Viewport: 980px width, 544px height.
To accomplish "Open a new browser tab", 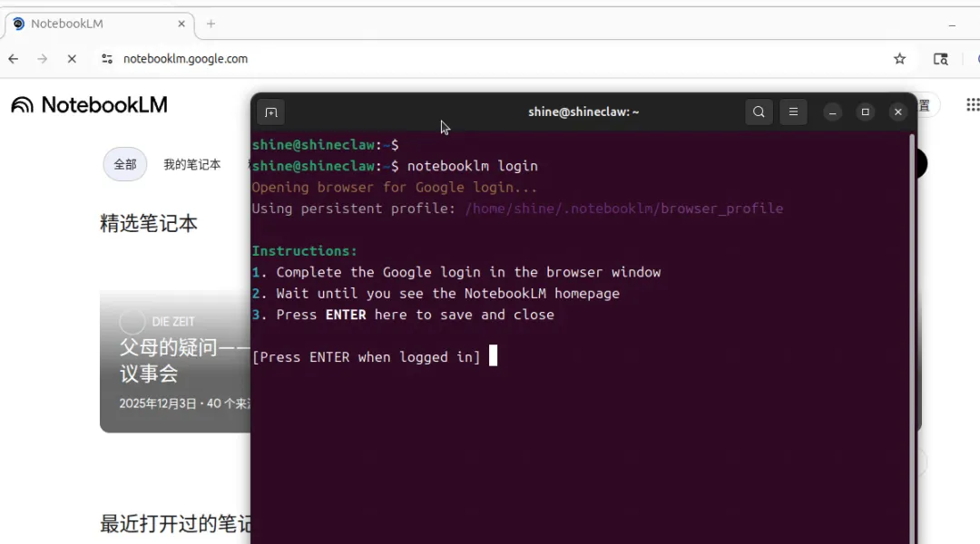I will [211, 24].
